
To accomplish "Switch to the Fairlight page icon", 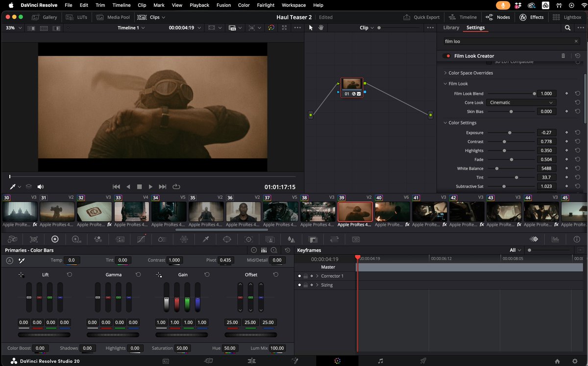I will (380, 361).
